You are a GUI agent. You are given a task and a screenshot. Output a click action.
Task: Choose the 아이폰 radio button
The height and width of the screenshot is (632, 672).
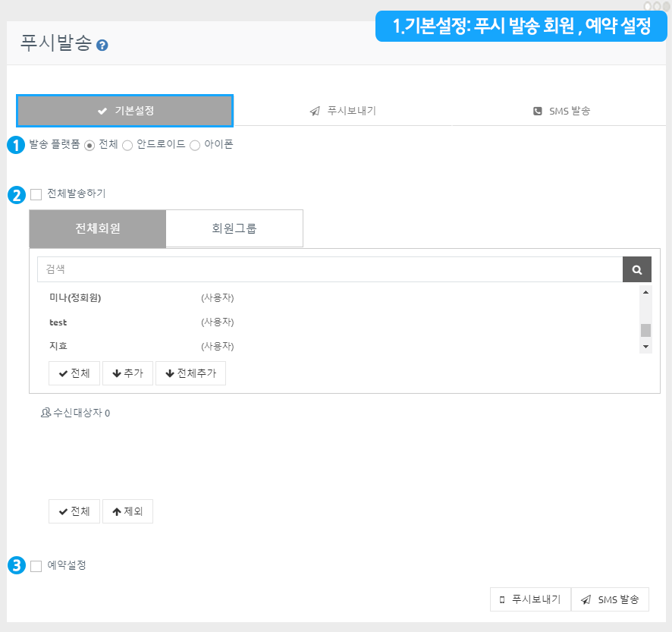(x=195, y=145)
